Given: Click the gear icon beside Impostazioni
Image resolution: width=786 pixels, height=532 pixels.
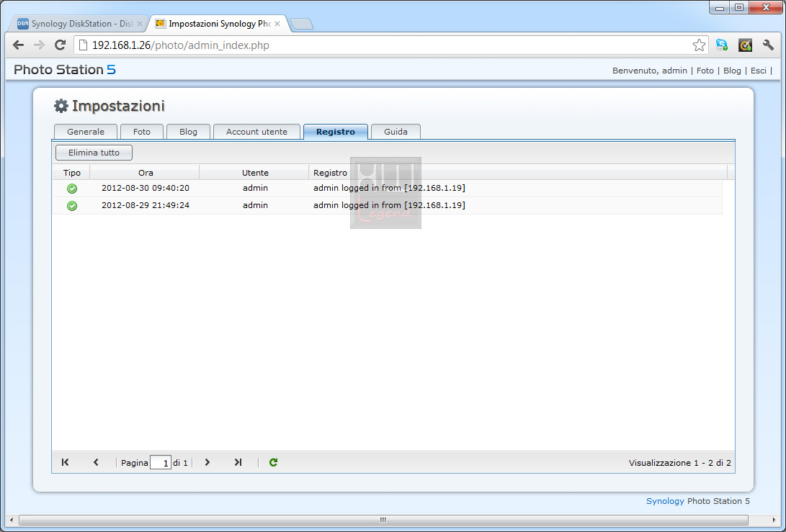Looking at the screenshot, I should tap(61, 106).
